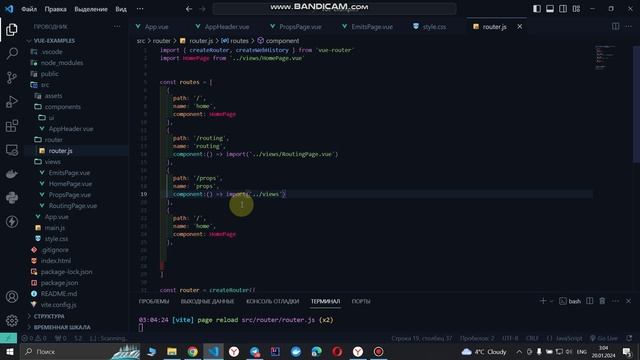Open vite.config.js in the file tree

58,305
